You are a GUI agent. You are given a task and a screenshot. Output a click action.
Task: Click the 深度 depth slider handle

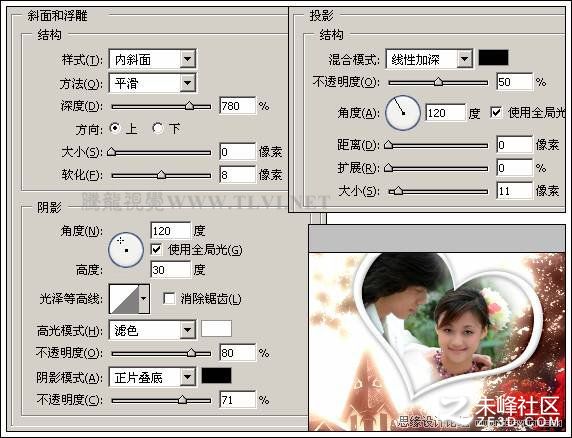click(x=189, y=106)
